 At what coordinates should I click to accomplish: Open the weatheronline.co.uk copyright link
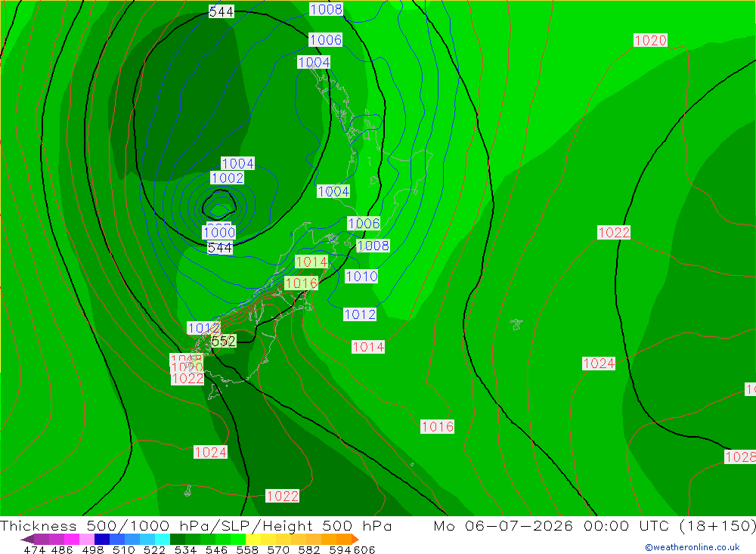click(x=692, y=547)
